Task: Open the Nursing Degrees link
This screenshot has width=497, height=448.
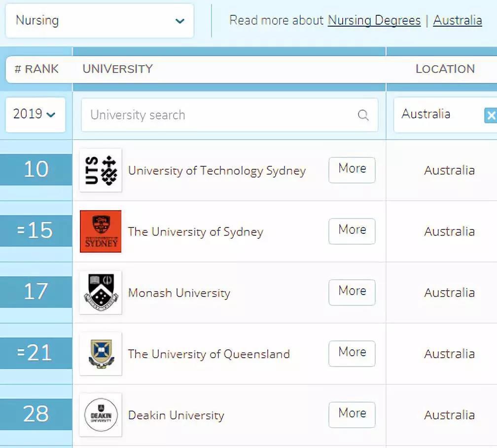Action: coord(374,21)
